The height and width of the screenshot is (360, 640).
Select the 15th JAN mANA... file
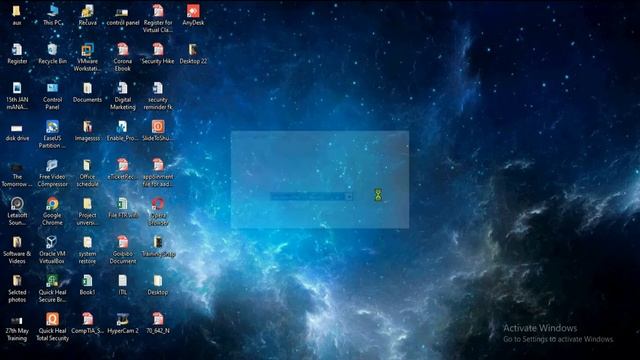click(17, 96)
